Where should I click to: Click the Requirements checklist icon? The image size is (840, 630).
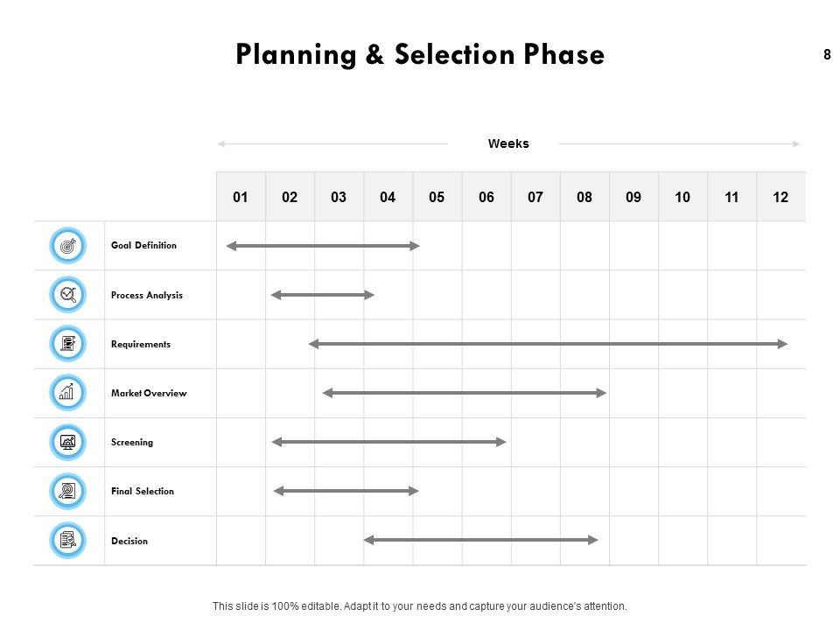click(68, 344)
